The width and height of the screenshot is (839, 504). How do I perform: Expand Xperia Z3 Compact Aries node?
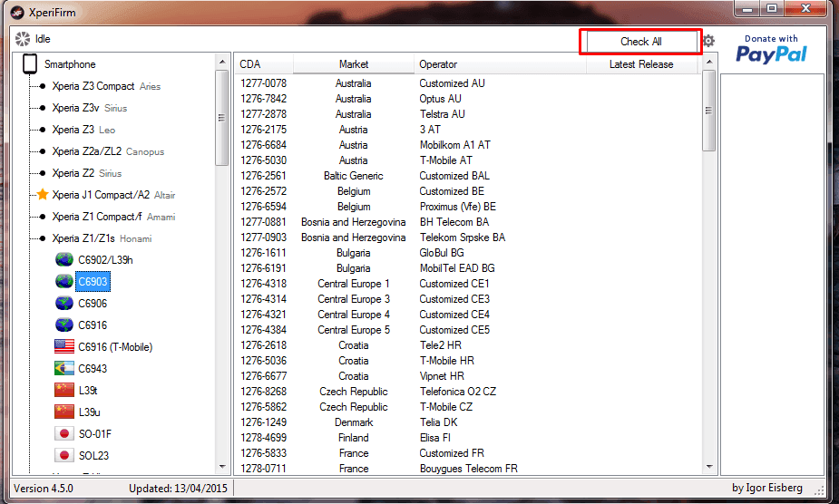coord(43,86)
